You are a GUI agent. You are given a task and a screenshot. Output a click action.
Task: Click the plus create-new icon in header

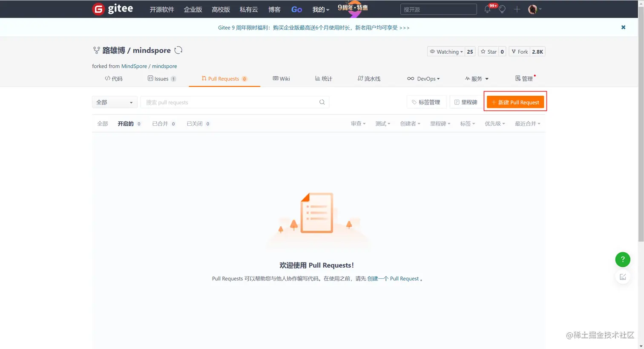(x=517, y=9)
